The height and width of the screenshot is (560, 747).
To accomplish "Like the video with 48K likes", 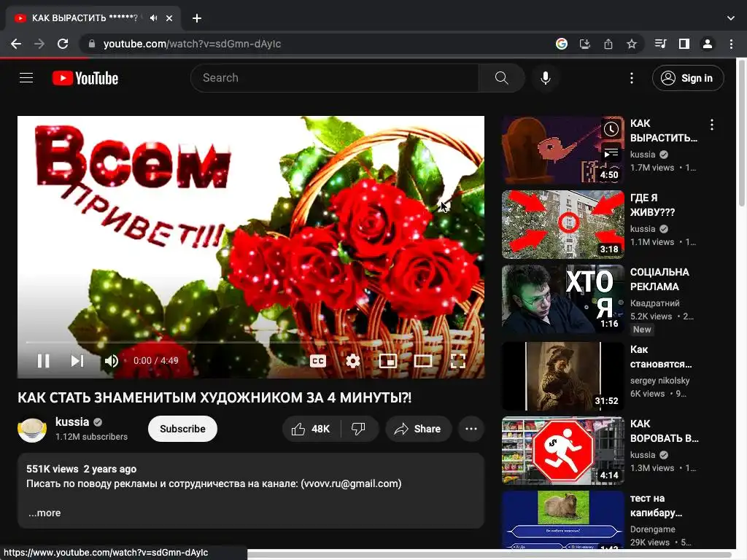I will pos(311,429).
